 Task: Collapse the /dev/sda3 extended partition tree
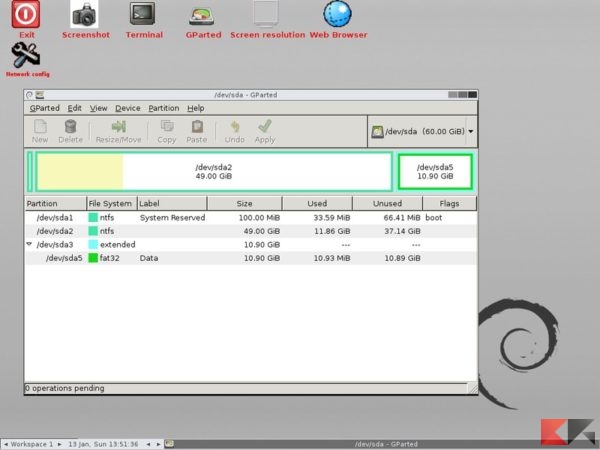(x=29, y=244)
